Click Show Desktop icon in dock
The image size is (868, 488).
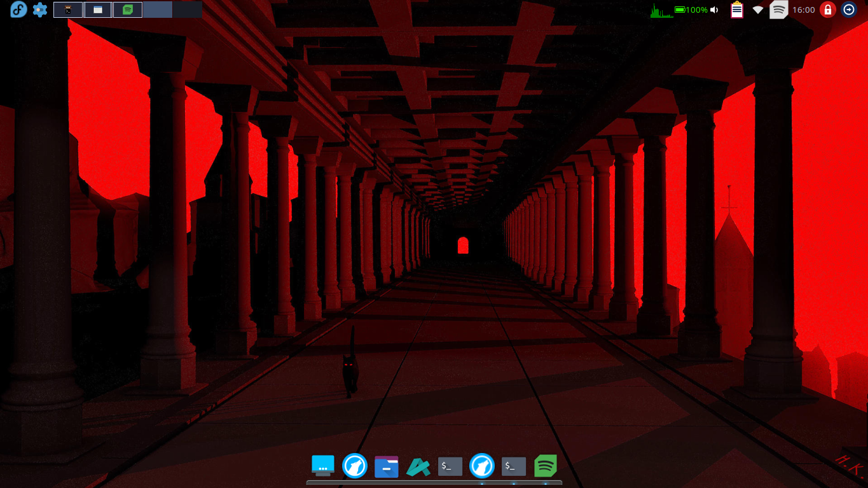(x=323, y=466)
